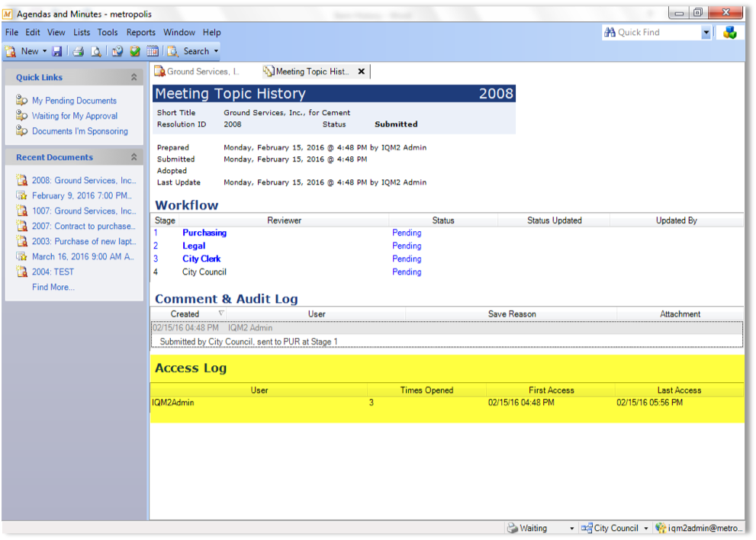The image size is (756, 540).
Task: Click Pending status for Purchasing stage
Action: [407, 233]
